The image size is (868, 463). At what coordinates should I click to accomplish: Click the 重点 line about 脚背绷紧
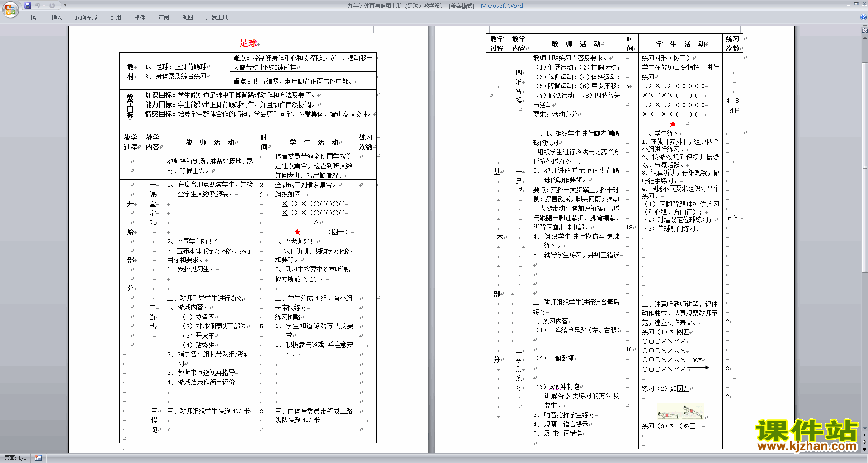pyautogui.click(x=292, y=81)
